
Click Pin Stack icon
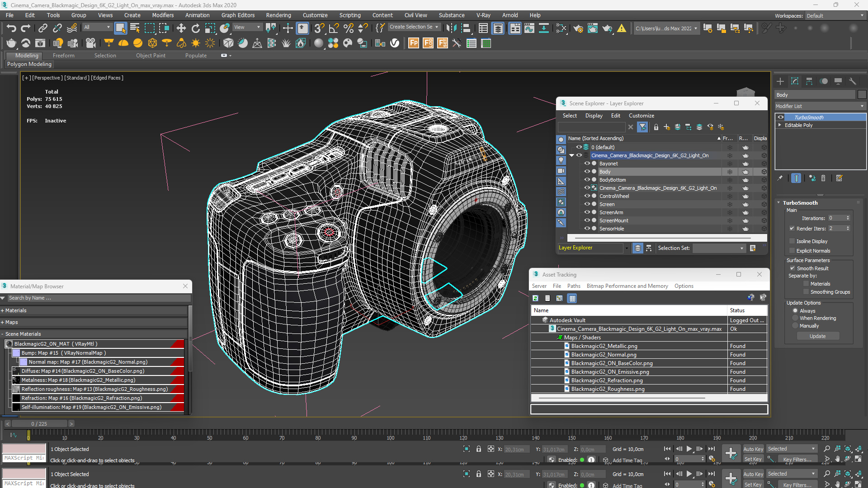[x=780, y=178]
